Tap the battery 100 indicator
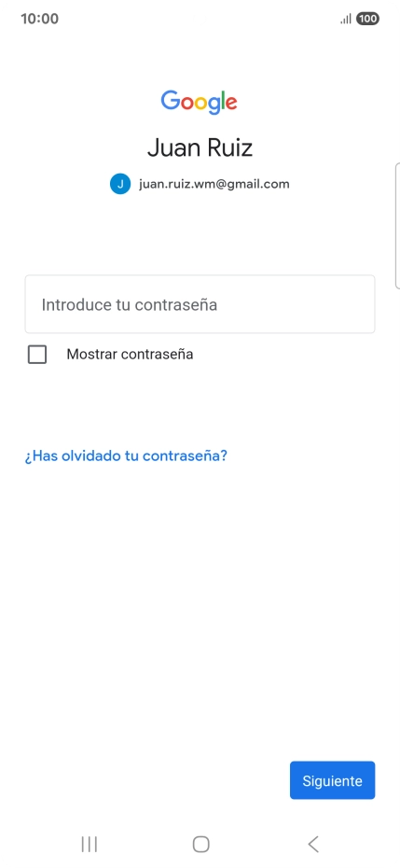The image size is (400, 868). 368,19
